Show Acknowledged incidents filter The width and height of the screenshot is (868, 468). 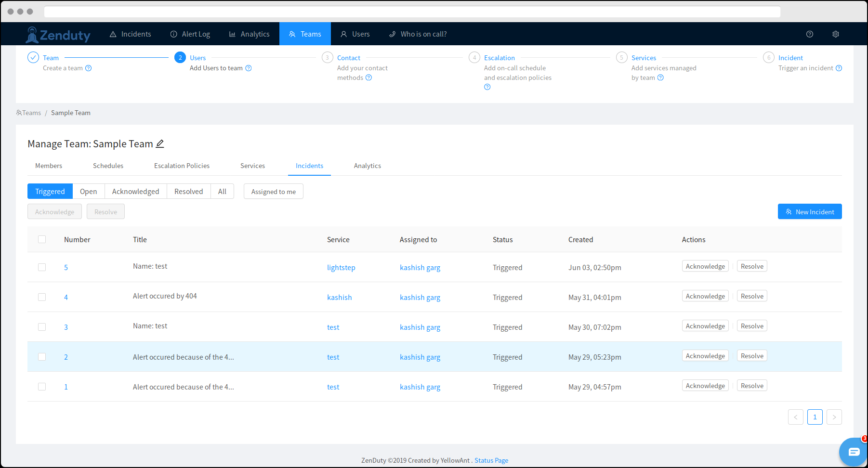pyautogui.click(x=135, y=192)
